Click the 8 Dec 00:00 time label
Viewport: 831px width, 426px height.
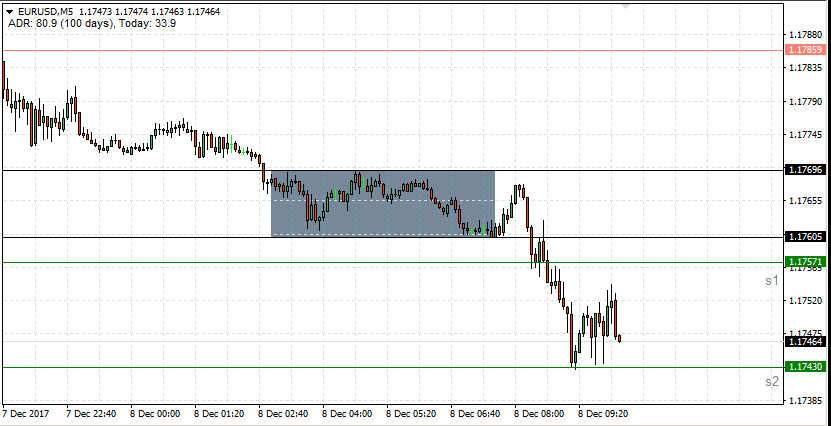click(155, 413)
